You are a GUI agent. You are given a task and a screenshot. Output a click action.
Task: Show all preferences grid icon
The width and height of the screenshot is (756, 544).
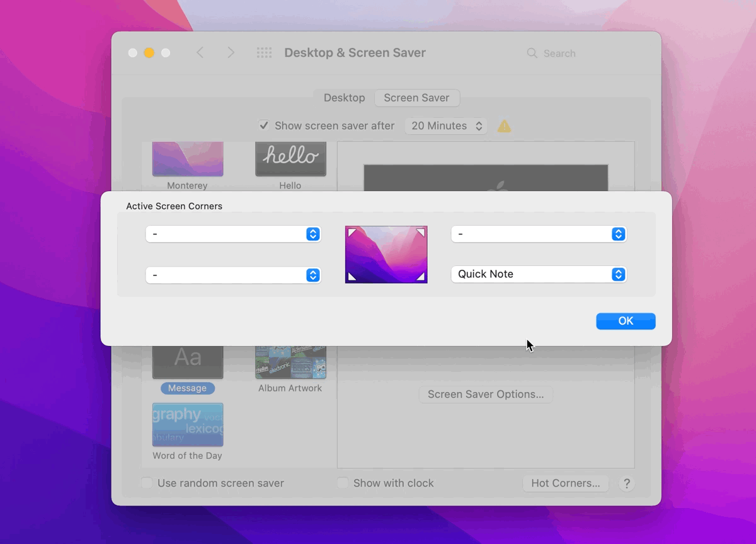pyautogui.click(x=264, y=53)
